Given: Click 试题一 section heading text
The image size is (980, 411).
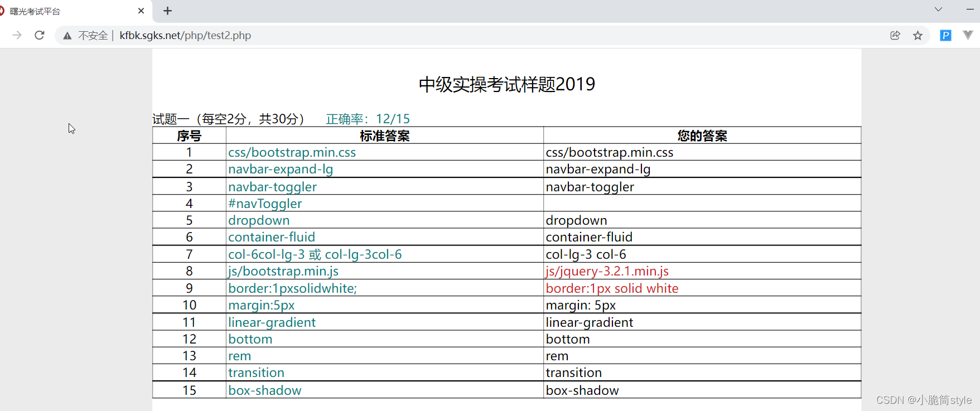Looking at the screenshot, I should click(x=228, y=119).
